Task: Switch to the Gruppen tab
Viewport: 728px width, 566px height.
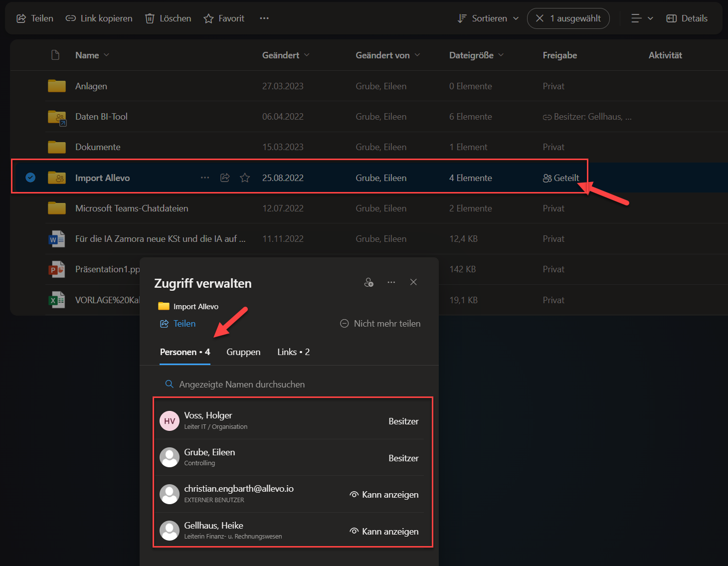Action: 243,352
